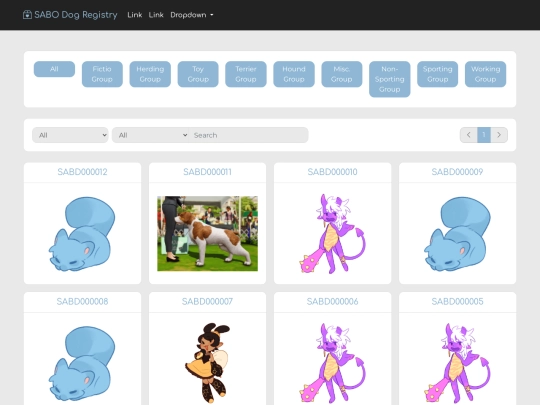Image resolution: width=540 pixels, height=405 pixels.
Task: Click the second Link in the navbar
Action: click(156, 15)
